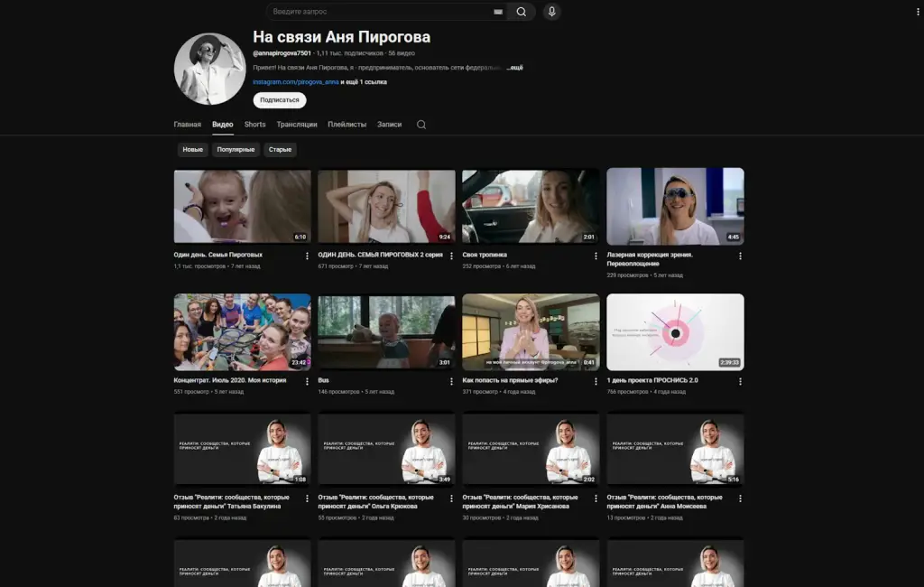Image resolution: width=924 pixels, height=587 pixels.
Task: Click the '1 день проекта ПРОСНИСЬ 2.0' title
Action: click(652, 380)
